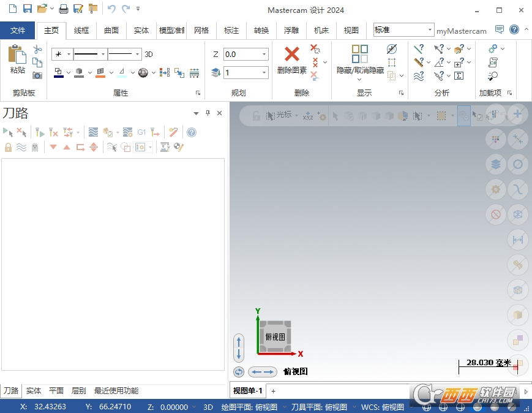The width and height of the screenshot is (532, 413).
Task: Click the magnifier search icon in 加载项
Action: (493, 76)
